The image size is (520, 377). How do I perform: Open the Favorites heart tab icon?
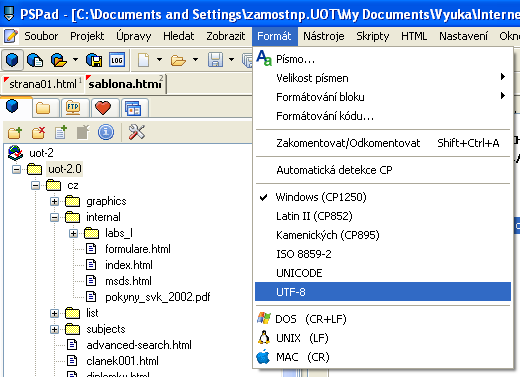pos(103,108)
